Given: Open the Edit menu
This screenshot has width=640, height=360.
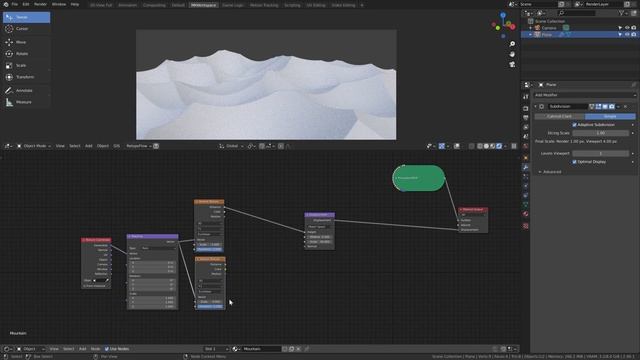Looking at the screenshot, I should (26, 4).
